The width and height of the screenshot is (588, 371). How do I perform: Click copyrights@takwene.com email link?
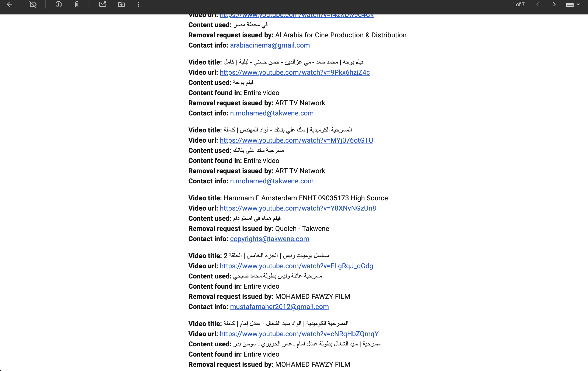pos(270,239)
